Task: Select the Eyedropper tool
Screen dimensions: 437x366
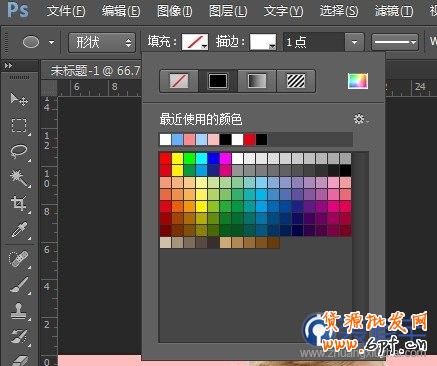Action: coord(19,229)
